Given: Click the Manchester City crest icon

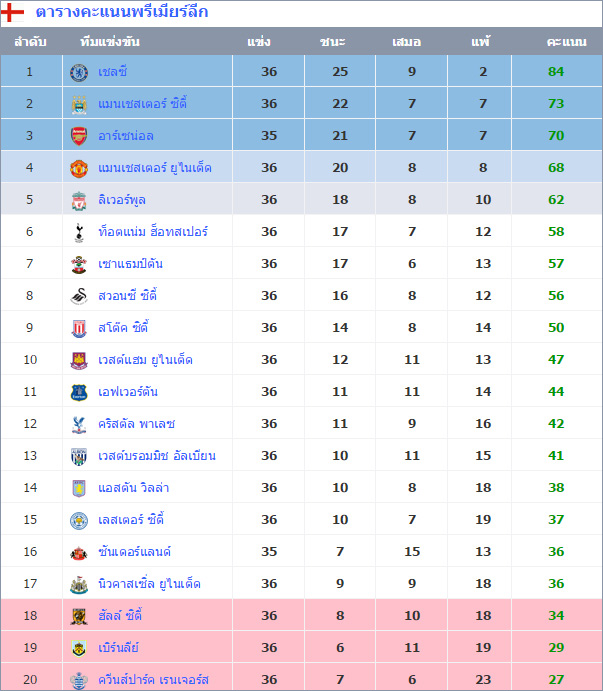Looking at the screenshot, I should 79,104.
